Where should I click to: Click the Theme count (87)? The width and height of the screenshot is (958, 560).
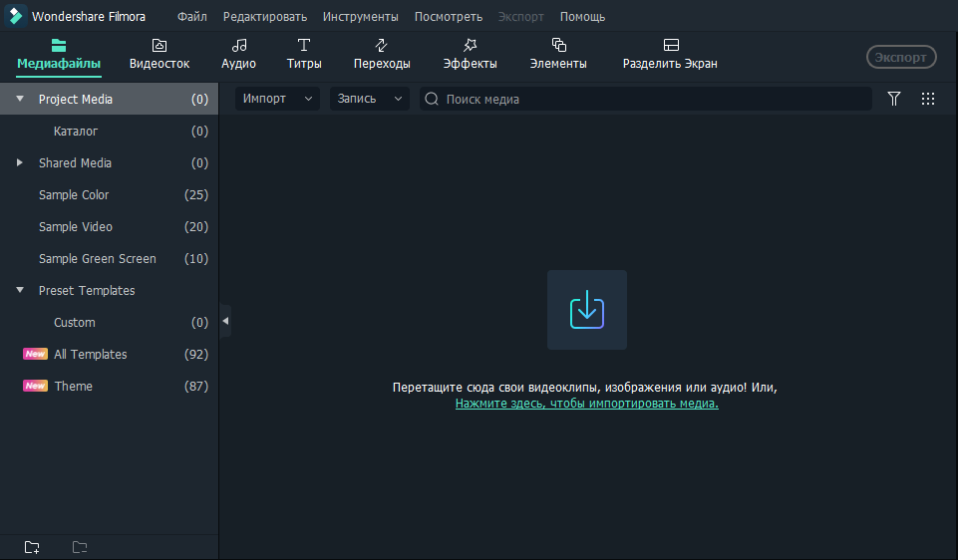[x=196, y=386]
